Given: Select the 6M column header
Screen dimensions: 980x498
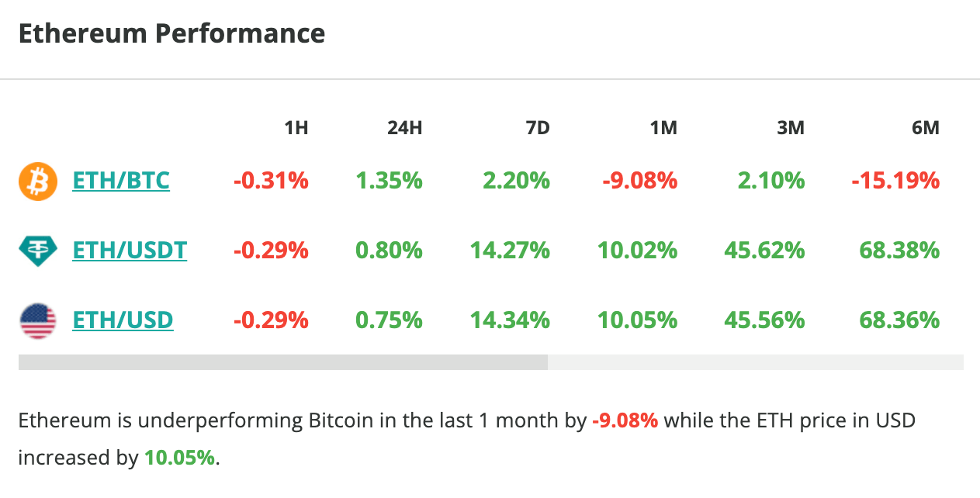Looking at the screenshot, I should [x=926, y=128].
